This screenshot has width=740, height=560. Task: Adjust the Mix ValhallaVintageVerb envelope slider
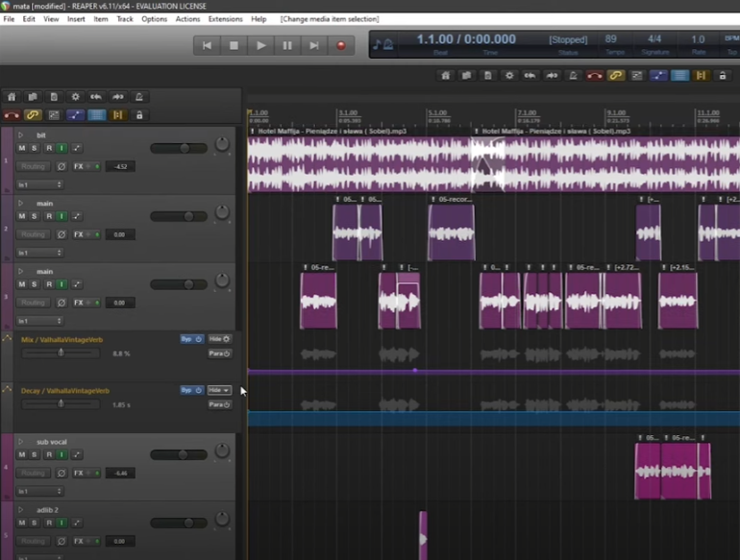point(61,353)
